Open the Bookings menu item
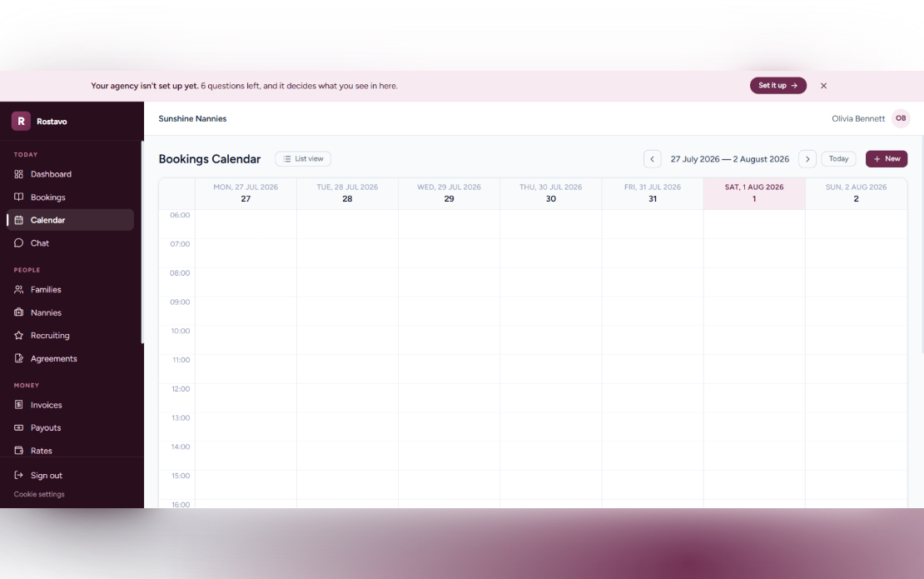The height and width of the screenshot is (579, 924). click(x=70, y=197)
